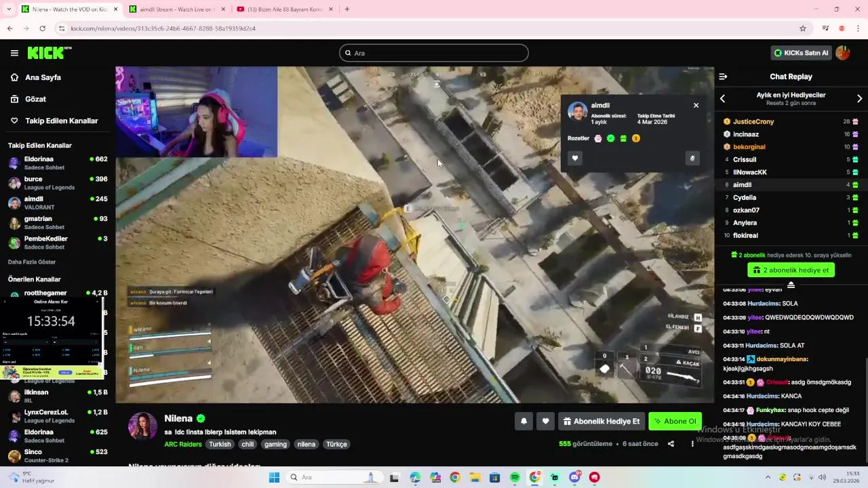The width and height of the screenshot is (868, 488).
Task: Click Hurdacims username on KANCA message
Action: pyautogui.click(x=763, y=396)
